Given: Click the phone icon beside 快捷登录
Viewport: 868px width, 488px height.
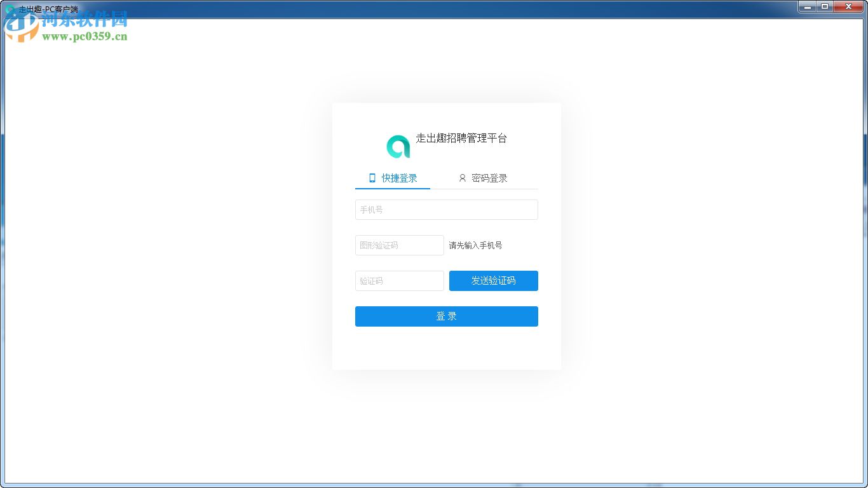Looking at the screenshot, I should pyautogui.click(x=372, y=178).
